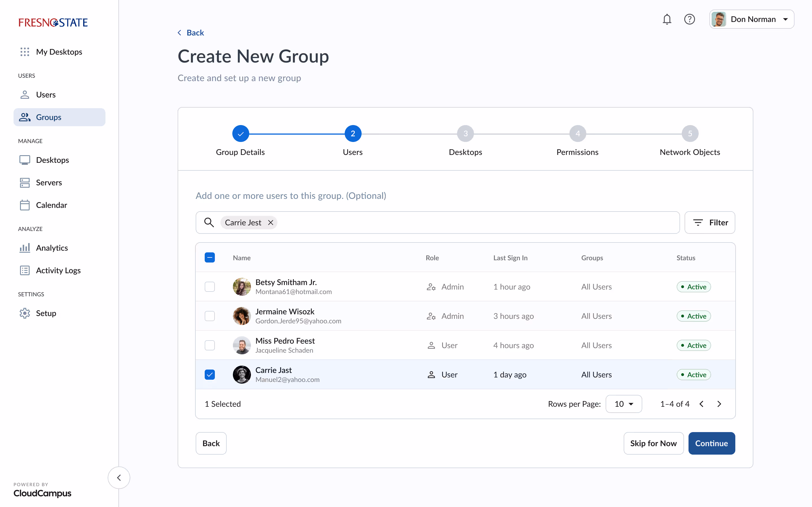Open the Rows per Page dropdown
Viewport: 812px width, 507px height.
point(623,404)
